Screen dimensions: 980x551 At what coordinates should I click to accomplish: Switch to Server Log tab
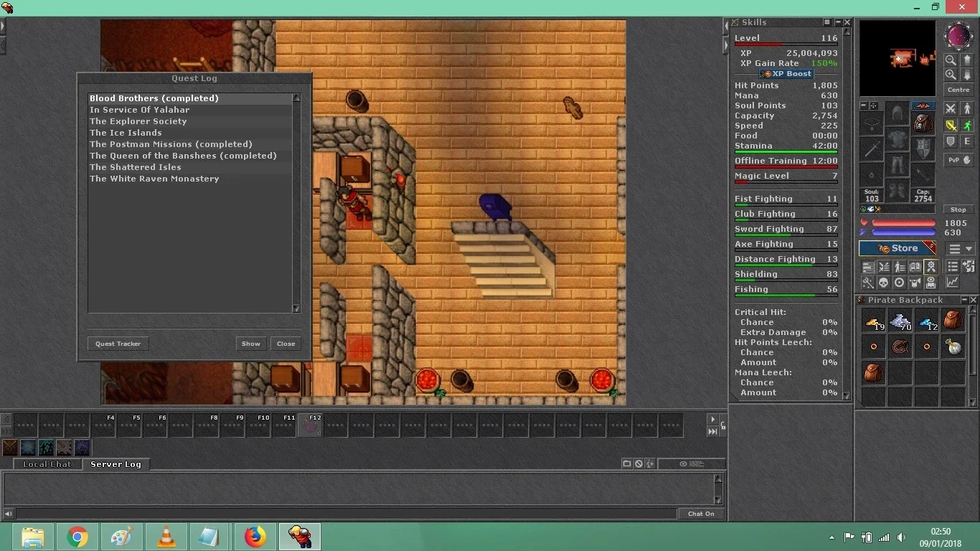tap(116, 464)
